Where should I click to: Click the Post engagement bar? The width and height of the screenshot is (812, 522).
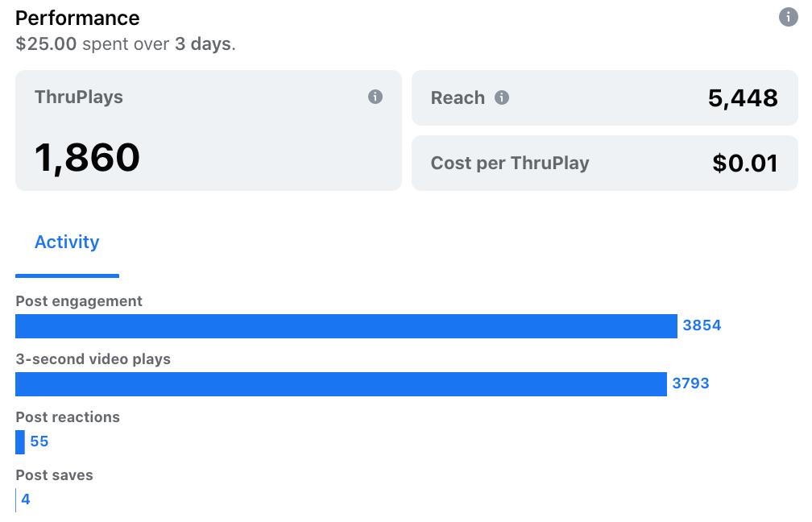coord(346,326)
